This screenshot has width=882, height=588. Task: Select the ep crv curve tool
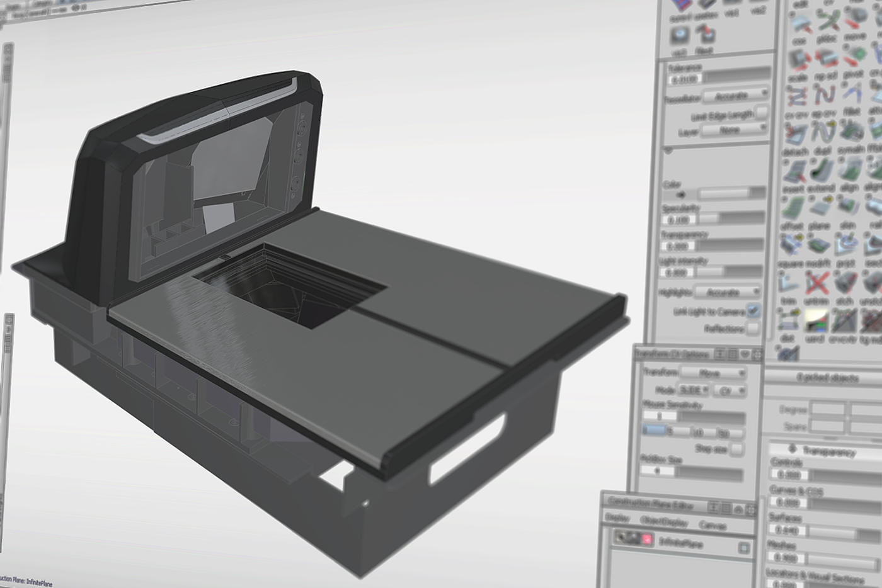tap(824, 96)
